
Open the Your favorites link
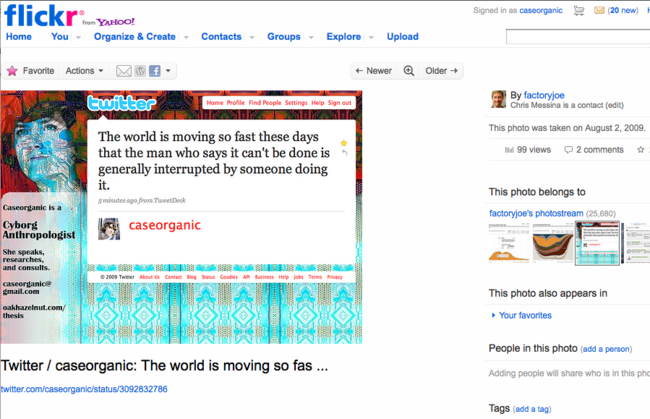click(525, 315)
